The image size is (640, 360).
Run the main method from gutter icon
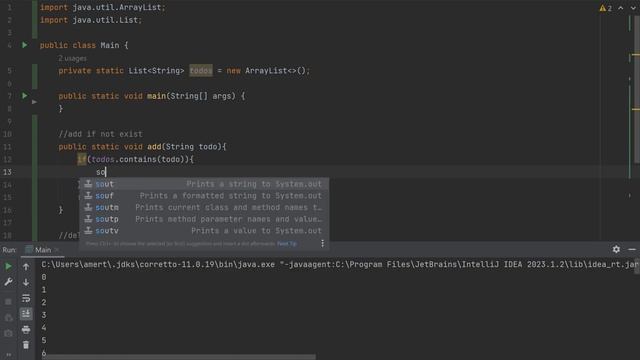[x=24, y=96]
